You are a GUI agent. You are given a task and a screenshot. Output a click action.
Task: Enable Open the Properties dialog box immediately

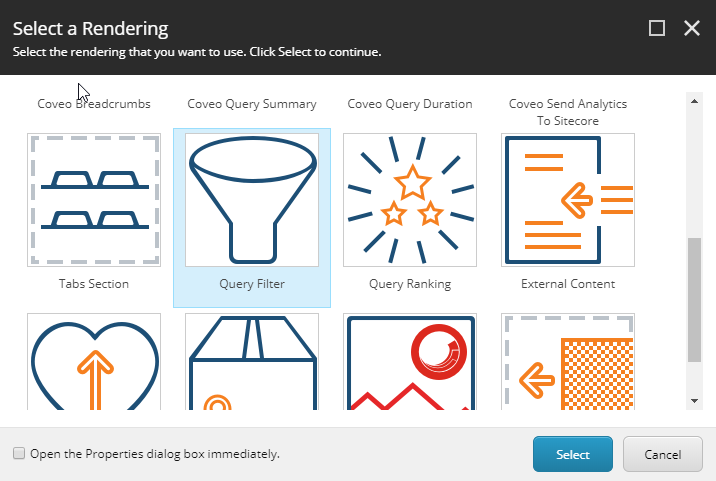tap(19, 453)
